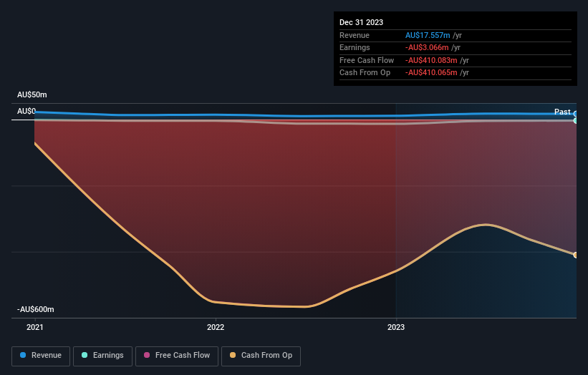588x375 pixels.
Task: Click the Revenue row label in tooltip
Action: pos(355,35)
